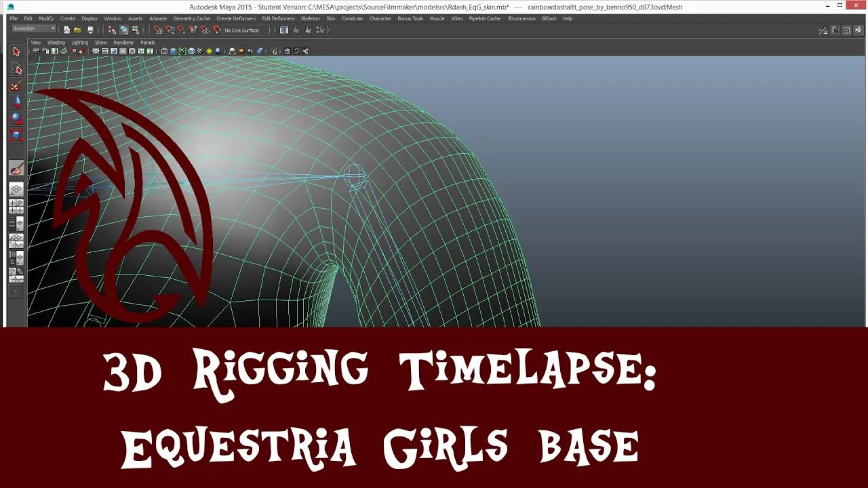868x488 pixels.
Task: Switch to Persp/Graph Editor layout
Action: pos(16,241)
